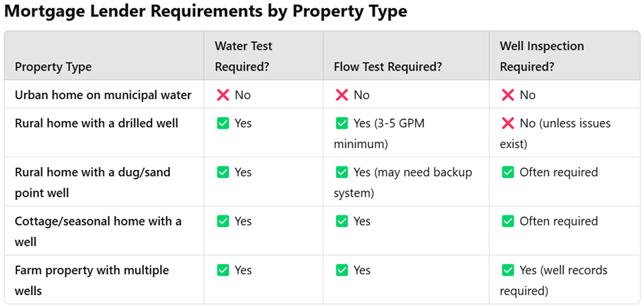Click the green check beside 'Yes (well records required)'
The image size is (644, 306).
508,270
